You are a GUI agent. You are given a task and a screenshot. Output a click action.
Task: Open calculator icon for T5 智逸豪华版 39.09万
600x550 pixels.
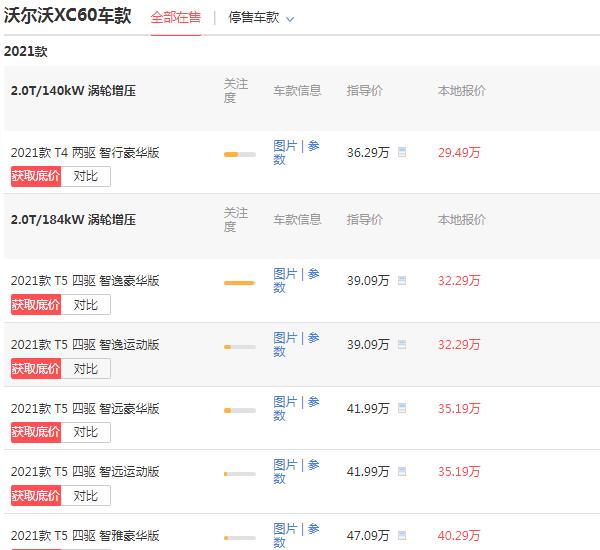[x=402, y=280]
